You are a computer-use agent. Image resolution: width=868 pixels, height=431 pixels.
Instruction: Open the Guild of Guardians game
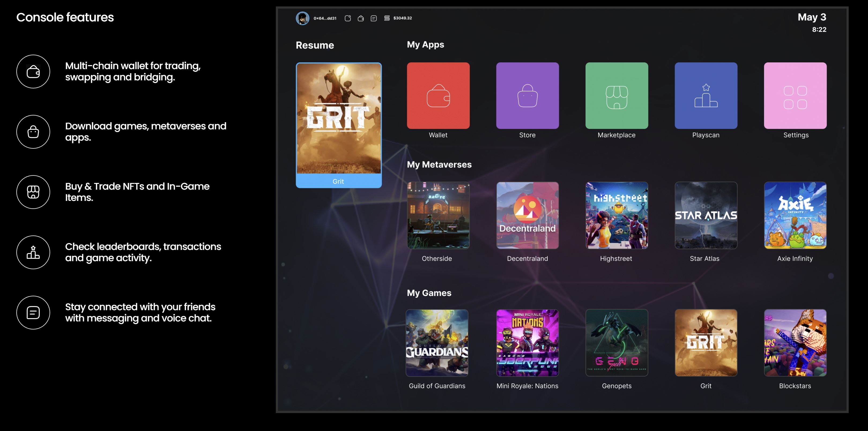point(437,343)
